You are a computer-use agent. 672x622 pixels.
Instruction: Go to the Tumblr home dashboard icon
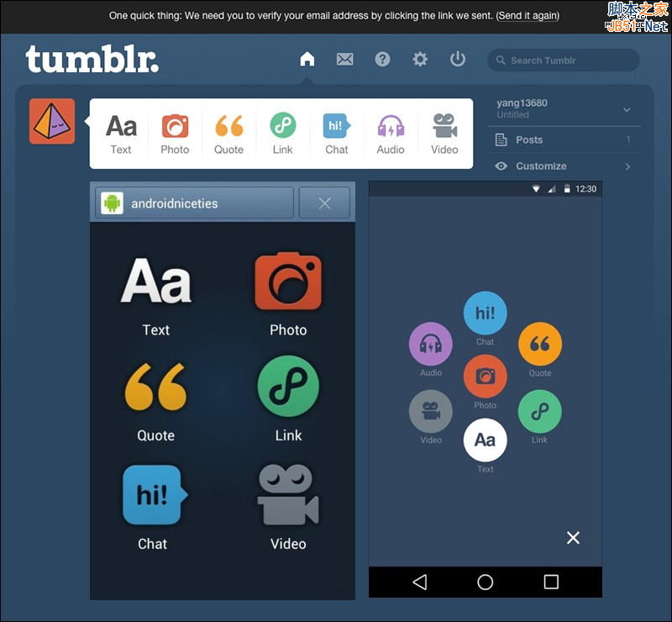point(307,59)
